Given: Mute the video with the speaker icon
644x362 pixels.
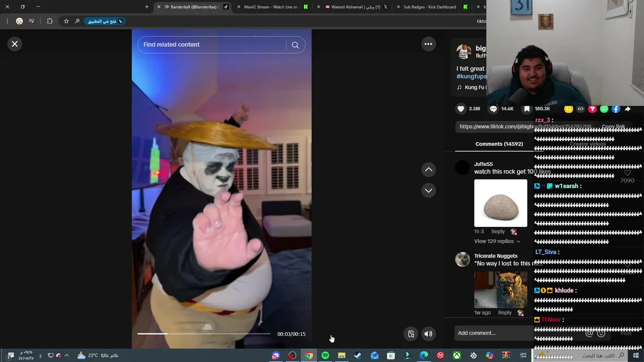Looking at the screenshot, I should [428, 334].
